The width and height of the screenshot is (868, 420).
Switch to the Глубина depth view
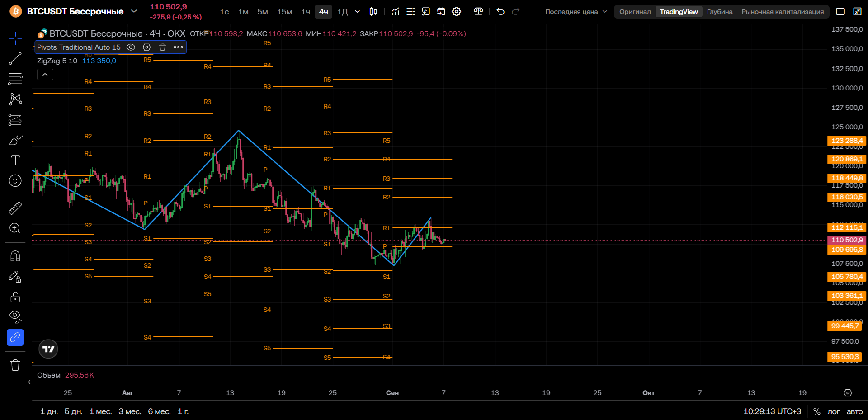pos(720,12)
